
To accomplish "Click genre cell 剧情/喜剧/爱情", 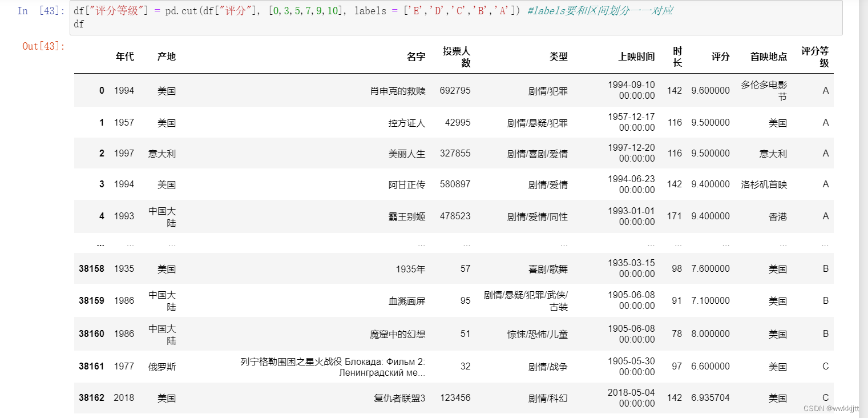I will [x=538, y=154].
